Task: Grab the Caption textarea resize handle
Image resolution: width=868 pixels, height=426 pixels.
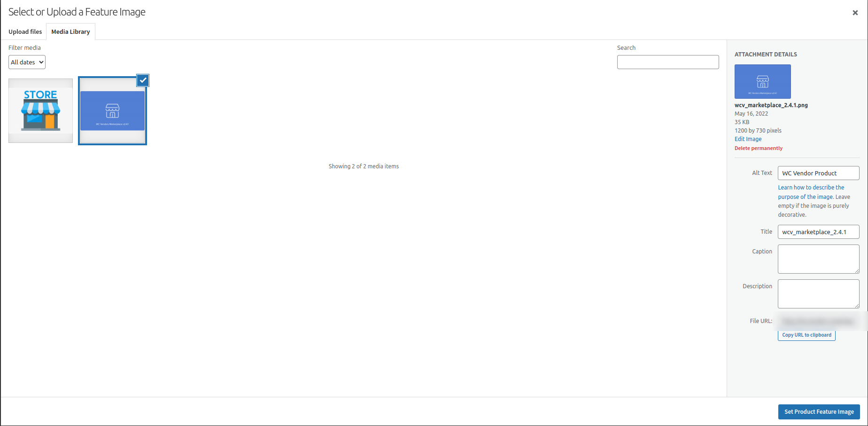Action: coord(857,271)
